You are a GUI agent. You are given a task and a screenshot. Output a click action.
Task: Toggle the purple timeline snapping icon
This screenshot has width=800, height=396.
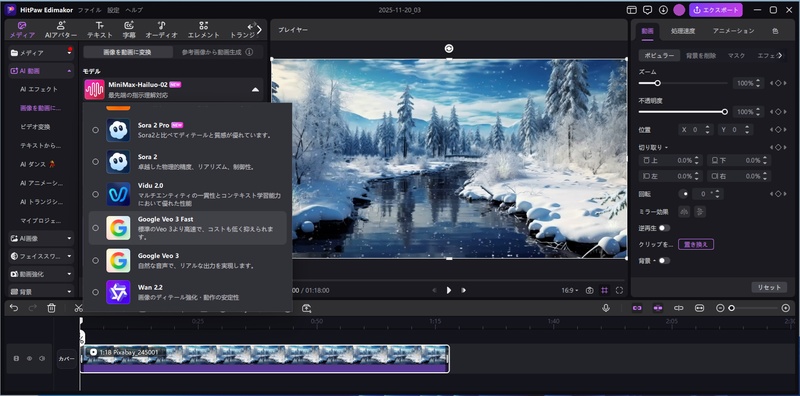click(x=657, y=308)
